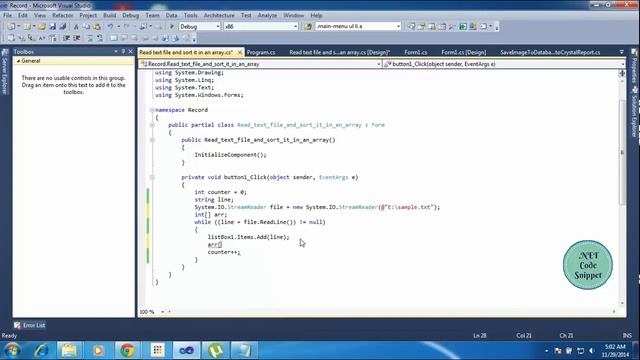Viewport: 640px width, 360px height.
Task: Open the Toolbox window position dropdown arrow
Action: coord(116,51)
